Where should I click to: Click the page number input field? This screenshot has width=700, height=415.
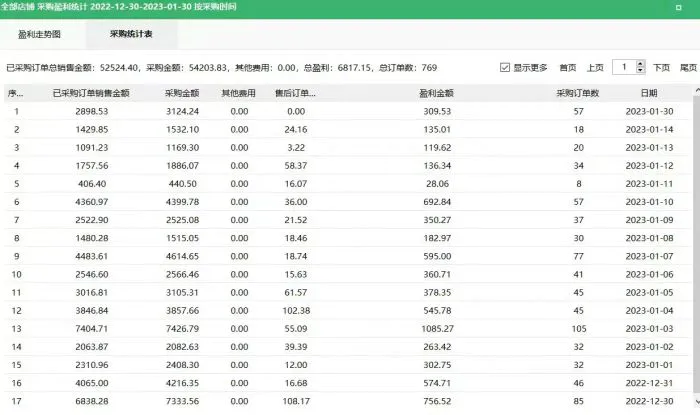coord(620,67)
